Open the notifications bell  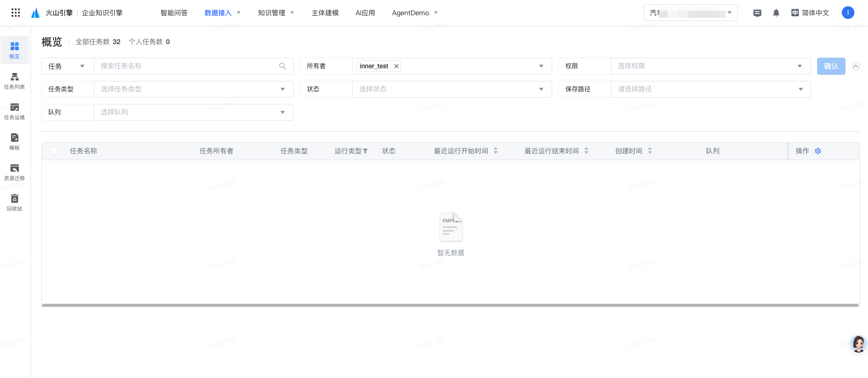tap(776, 13)
